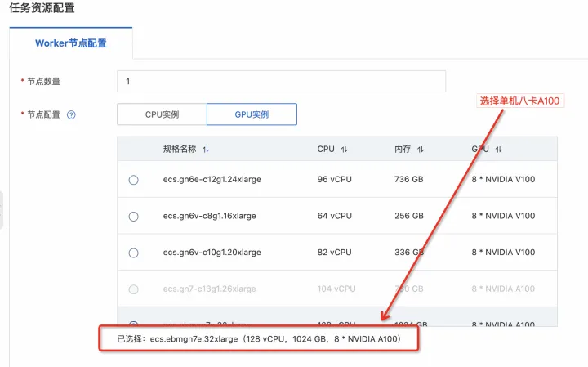This screenshot has height=367, width=588.
Task: Sort by 规格名称 column sort icon
Action: [206, 150]
